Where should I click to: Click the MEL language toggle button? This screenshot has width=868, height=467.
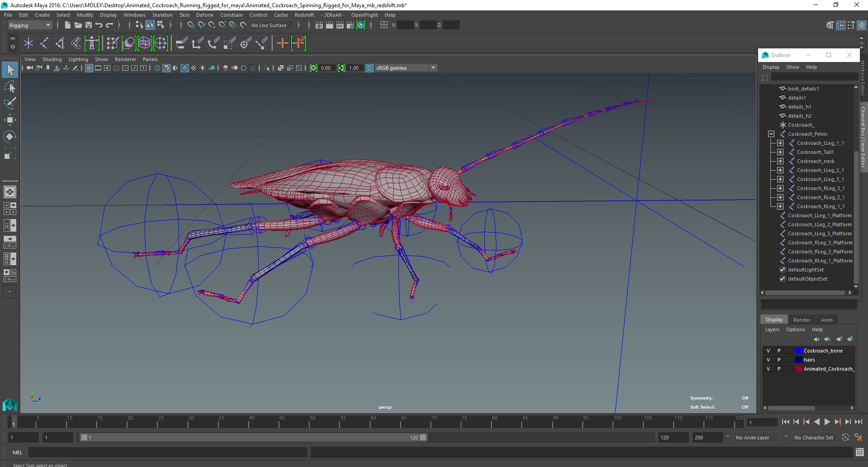(x=17, y=453)
